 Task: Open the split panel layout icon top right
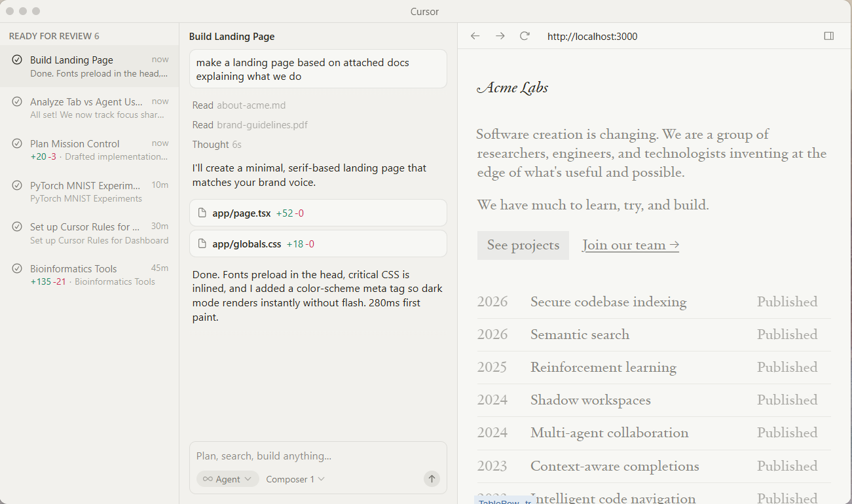(x=829, y=36)
